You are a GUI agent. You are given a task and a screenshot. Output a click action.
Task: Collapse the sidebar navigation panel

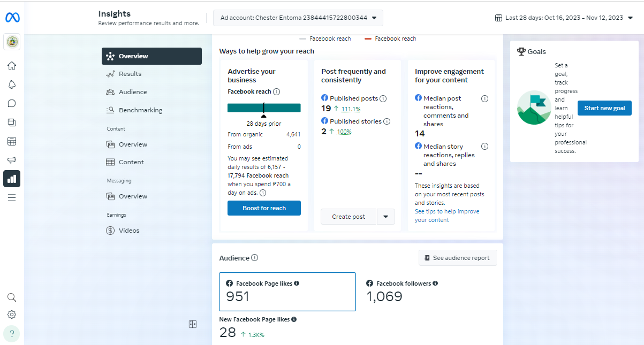click(193, 324)
